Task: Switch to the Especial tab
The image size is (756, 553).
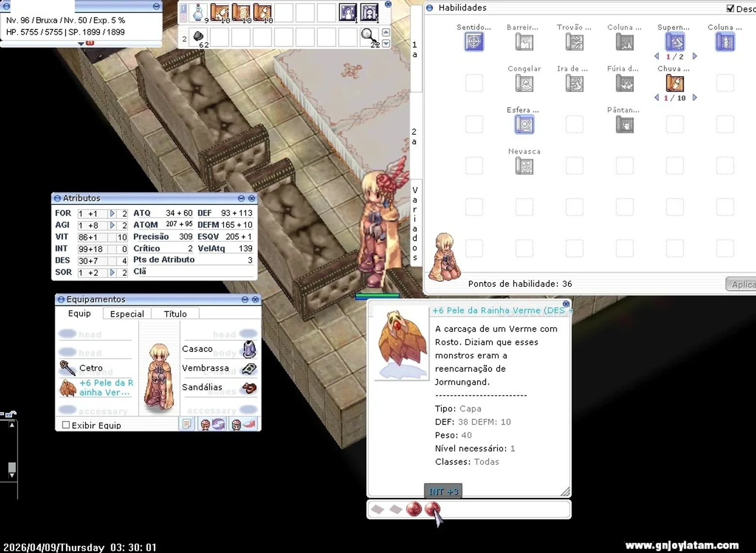Action: 127,314
